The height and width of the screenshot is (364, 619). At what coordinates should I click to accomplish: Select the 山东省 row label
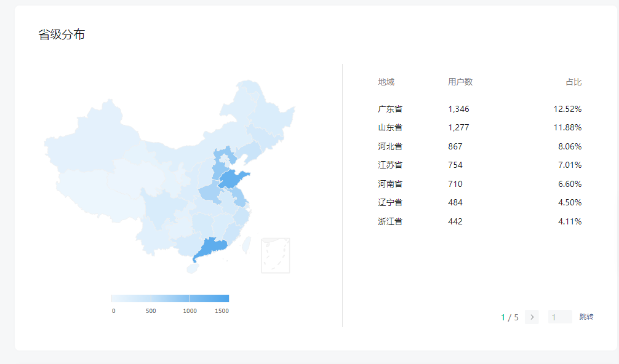point(390,127)
